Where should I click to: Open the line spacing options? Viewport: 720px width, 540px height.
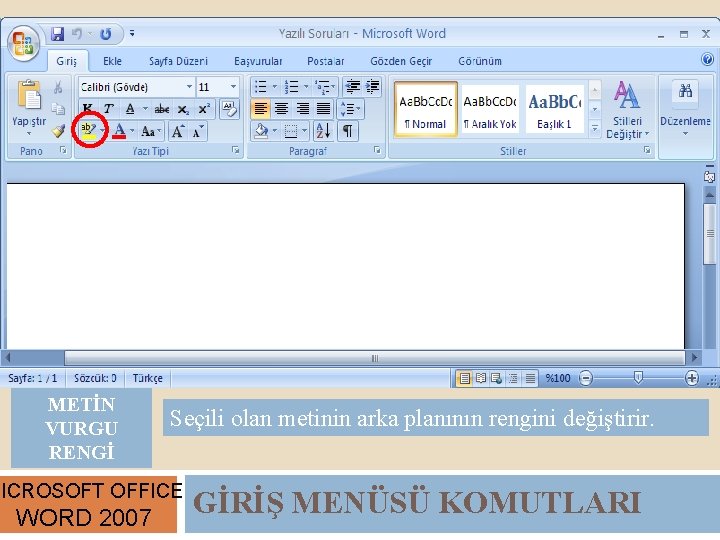[x=350, y=109]
